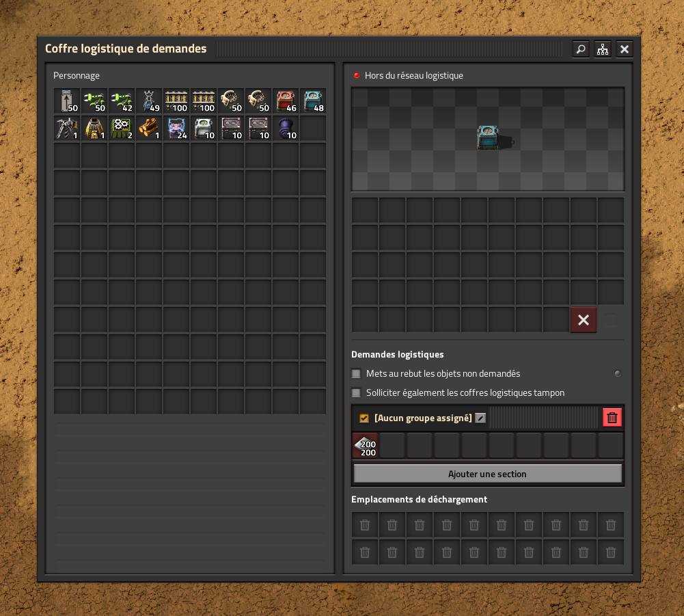
Task: Select the blue requester chest stack of 48
Action: [x=313, y=101]
